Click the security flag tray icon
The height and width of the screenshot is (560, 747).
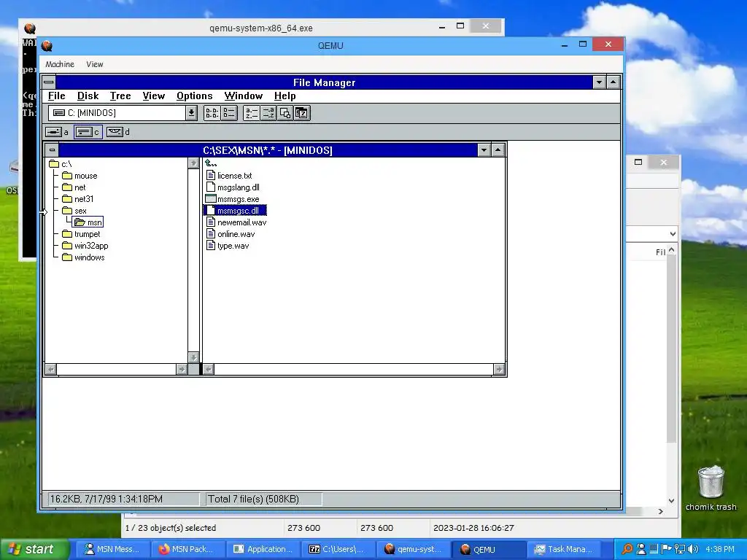click(667, 549)
